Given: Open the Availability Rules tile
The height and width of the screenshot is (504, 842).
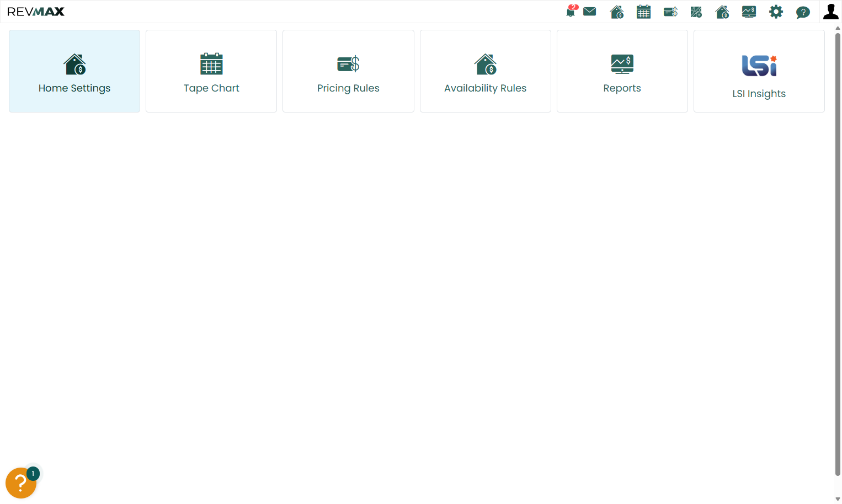Looking at the screenshot, I should (x=486, y=71).
